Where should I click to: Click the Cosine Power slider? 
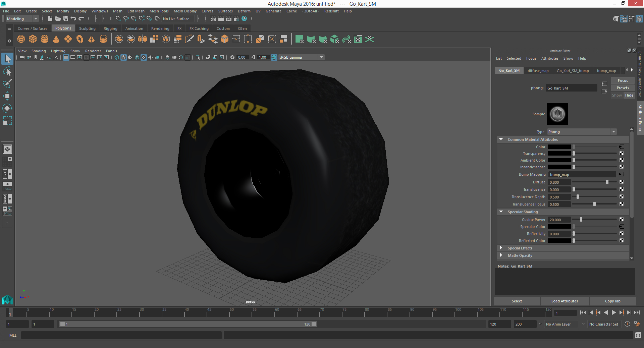tap(595, 220)
